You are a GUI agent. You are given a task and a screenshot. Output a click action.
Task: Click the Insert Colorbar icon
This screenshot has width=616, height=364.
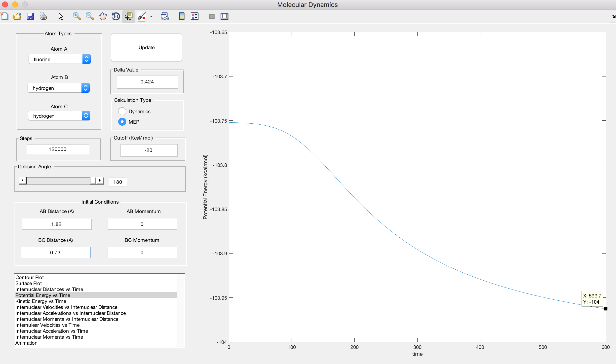[x=182, y=17]
